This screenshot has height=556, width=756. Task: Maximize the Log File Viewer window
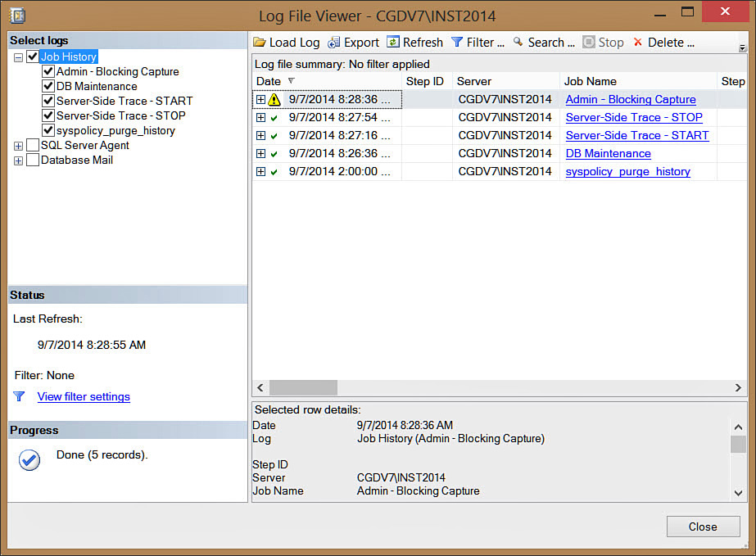[687, 11]
